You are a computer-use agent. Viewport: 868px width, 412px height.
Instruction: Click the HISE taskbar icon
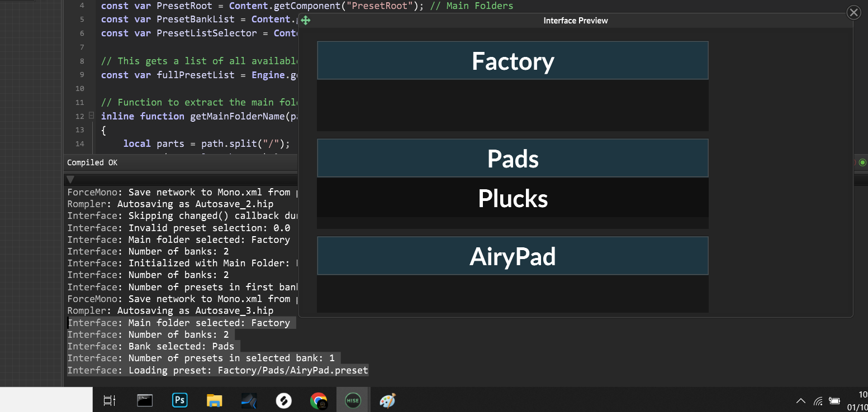click(353, 400)
